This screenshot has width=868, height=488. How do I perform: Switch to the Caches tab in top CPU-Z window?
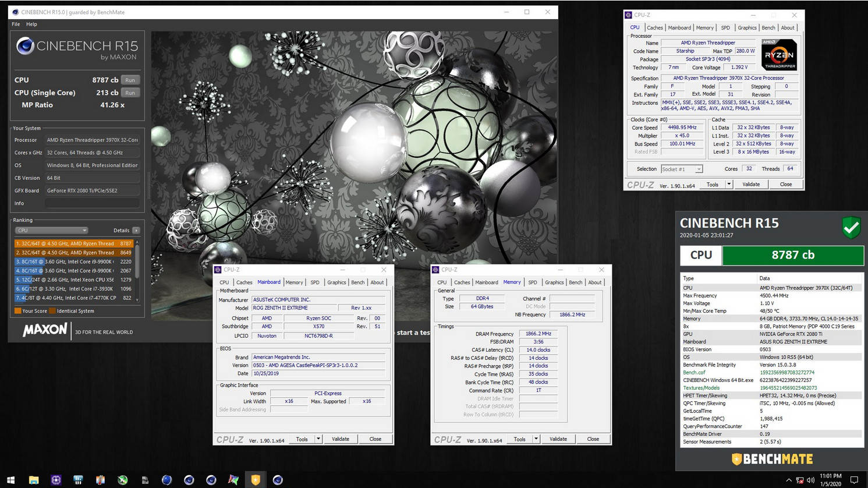[x=655, y=28]
